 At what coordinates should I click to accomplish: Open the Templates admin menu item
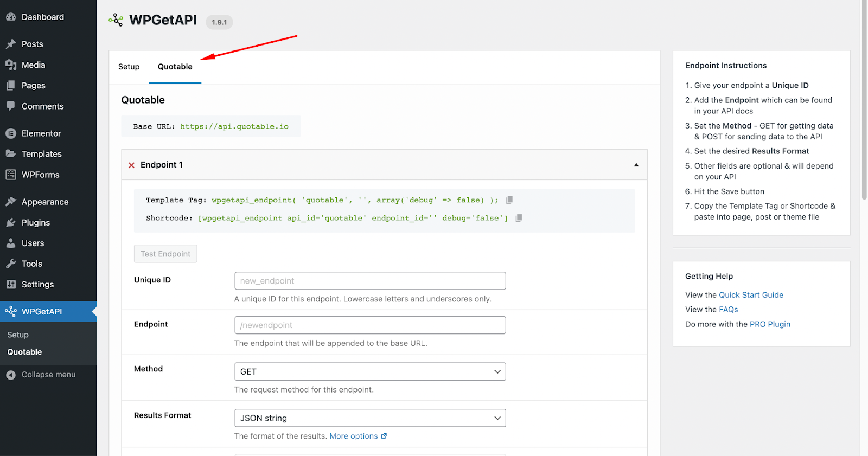click(x=42, y=154)
